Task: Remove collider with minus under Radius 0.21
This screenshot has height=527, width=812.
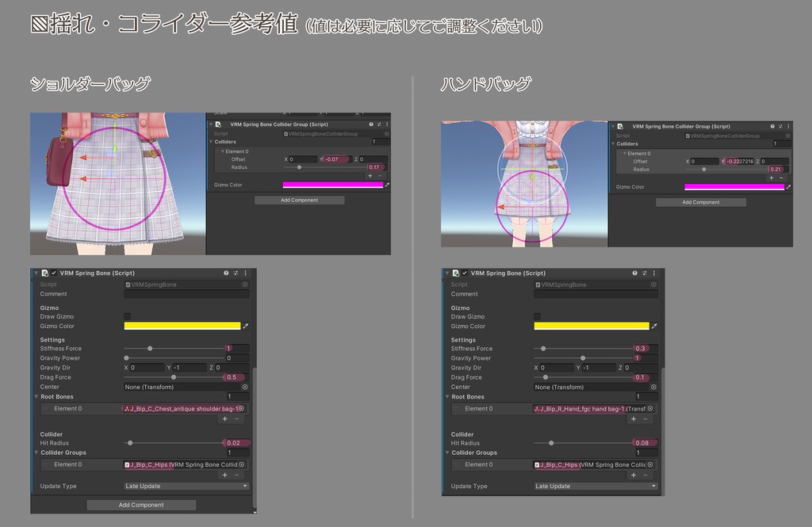Action: coord(781,178)
